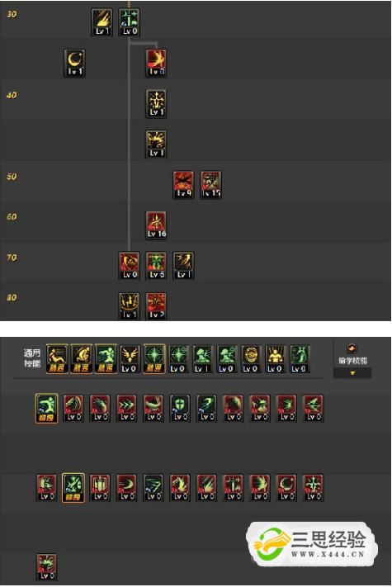
Task: Click the highlighted green sword skill in the third row
Action: click(x=73, y=488)
